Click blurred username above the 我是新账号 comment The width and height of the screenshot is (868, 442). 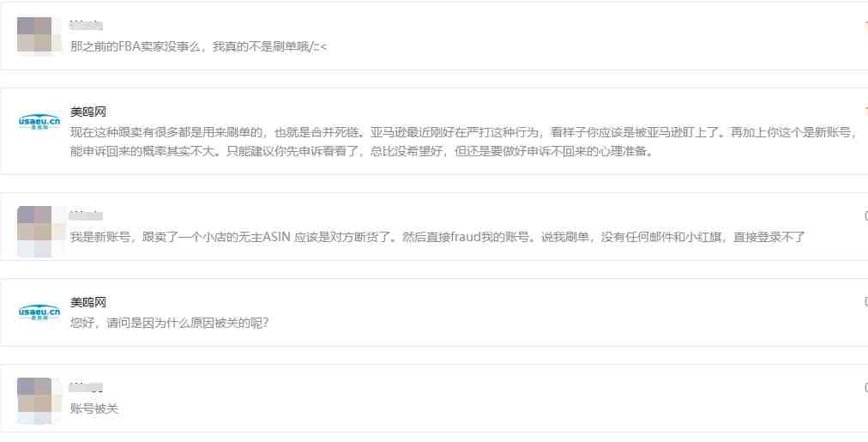(87, 216)
